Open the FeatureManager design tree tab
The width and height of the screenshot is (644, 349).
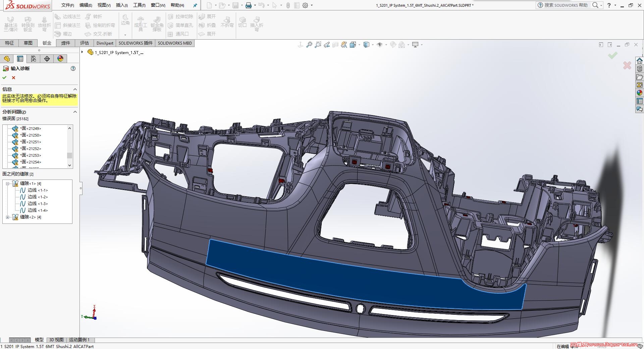7,59
